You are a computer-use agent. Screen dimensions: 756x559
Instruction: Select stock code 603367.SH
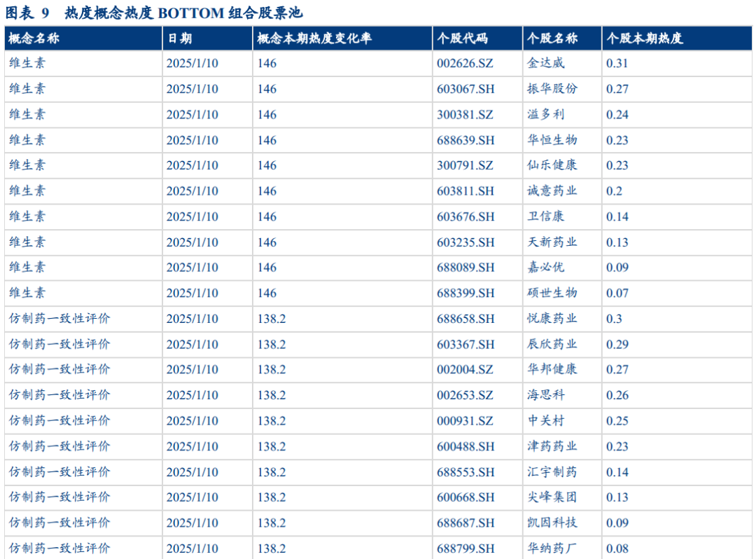(x=465, y=344)
